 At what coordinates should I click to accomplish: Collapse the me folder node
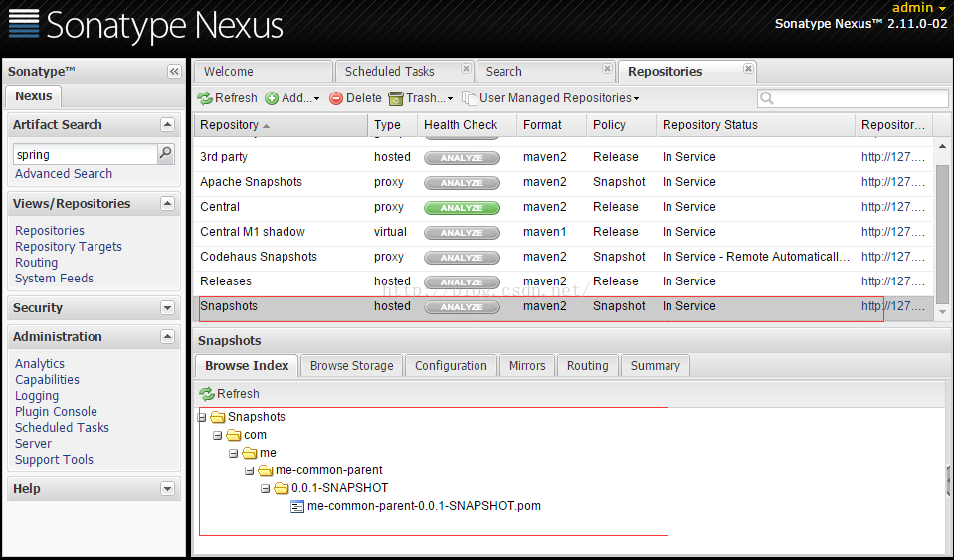pyautogui.click(x=233, y=453)
